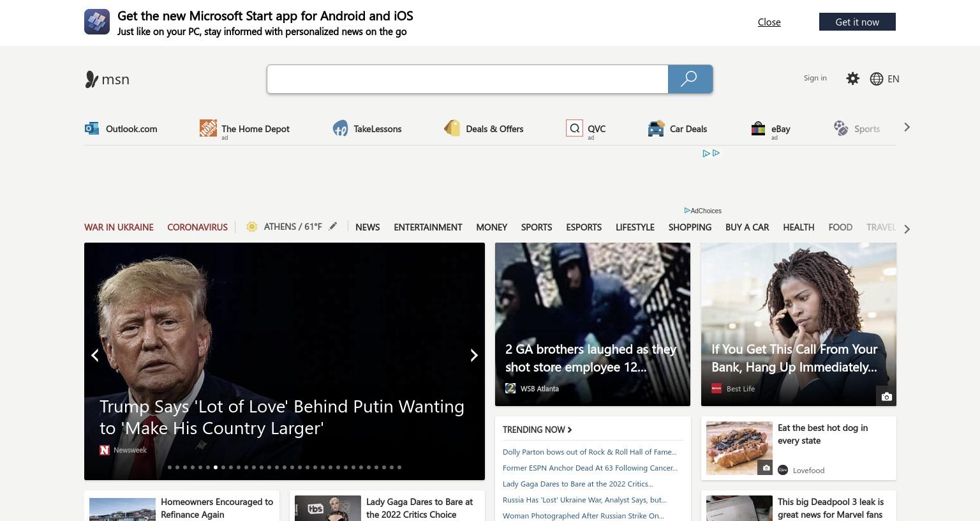The width and height of the screenshot is (980, 521).
Task: Click the AdChoices triangle icon pair
Action: (711, 153)
